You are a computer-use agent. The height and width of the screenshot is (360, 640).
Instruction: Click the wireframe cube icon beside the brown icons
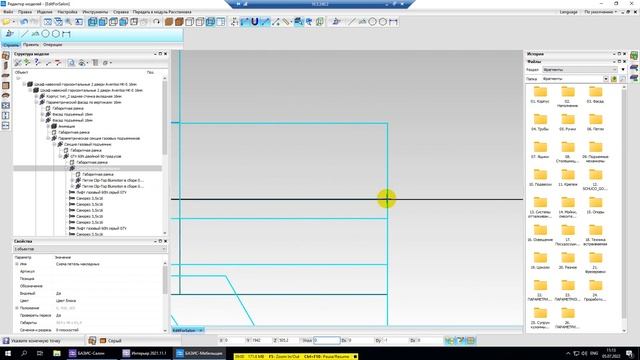click(x=189, y=22)
